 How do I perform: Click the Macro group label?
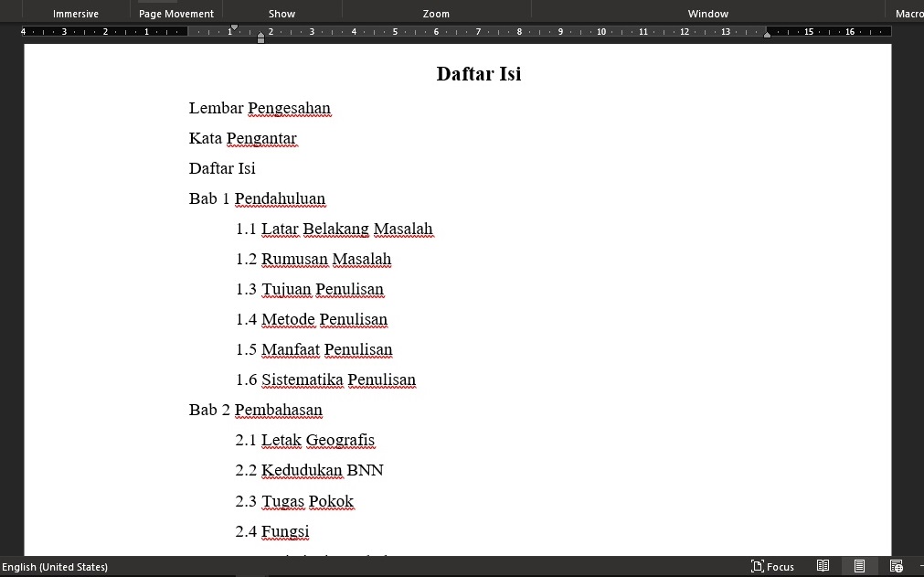[x=909, y=14]
